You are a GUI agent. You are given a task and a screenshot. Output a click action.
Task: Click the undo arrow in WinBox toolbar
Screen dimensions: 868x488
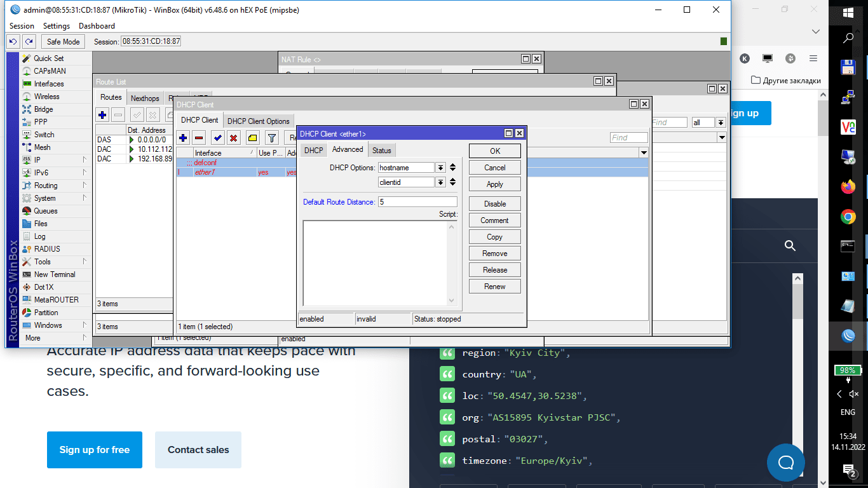click(13, 41)
